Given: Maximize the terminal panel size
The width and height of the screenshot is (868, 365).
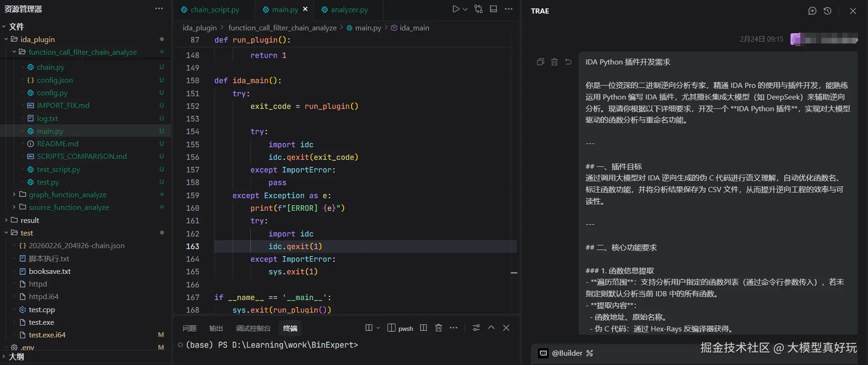Looking at the screenshot, I should 491,328.
